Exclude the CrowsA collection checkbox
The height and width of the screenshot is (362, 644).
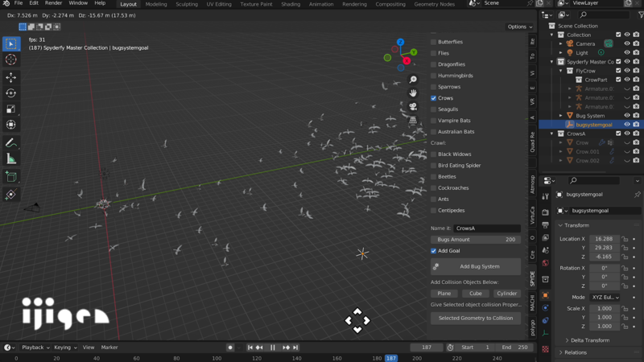[618, 134]
